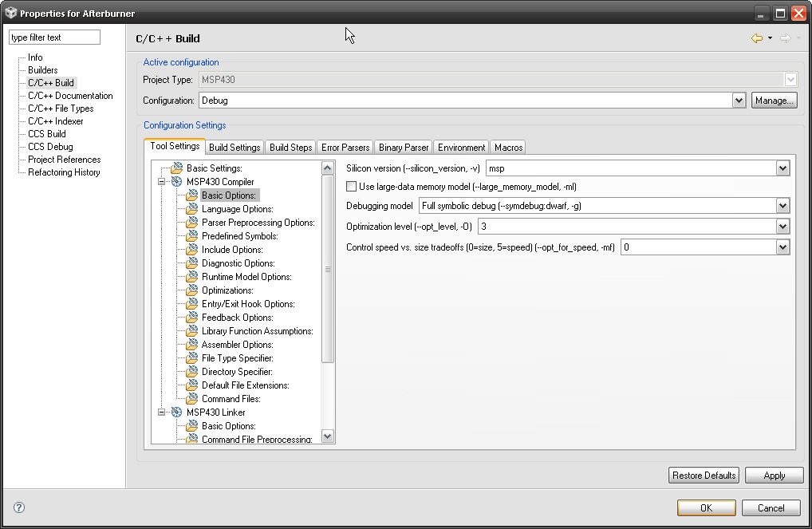
Task: Click the MSP430 Compiler tool icon
Action: pos(176,181)
